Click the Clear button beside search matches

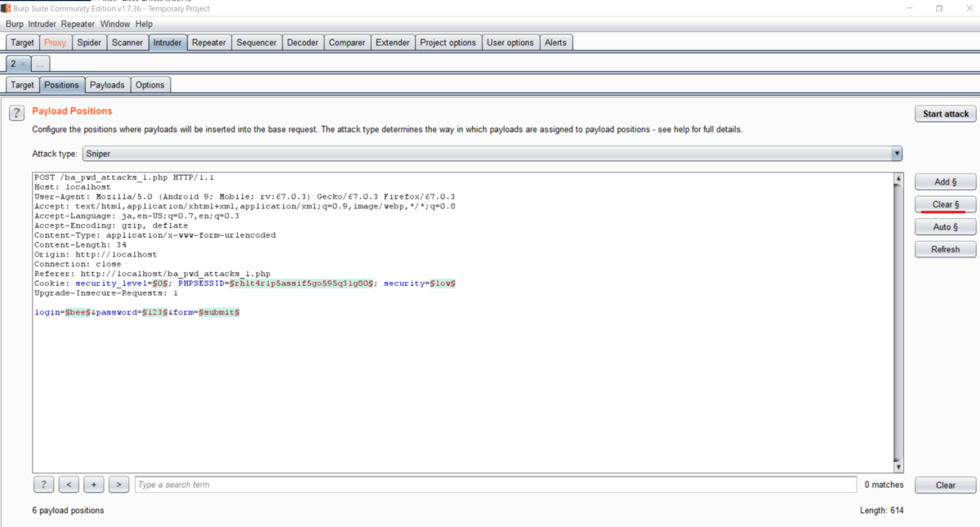[x=946, y=485]
